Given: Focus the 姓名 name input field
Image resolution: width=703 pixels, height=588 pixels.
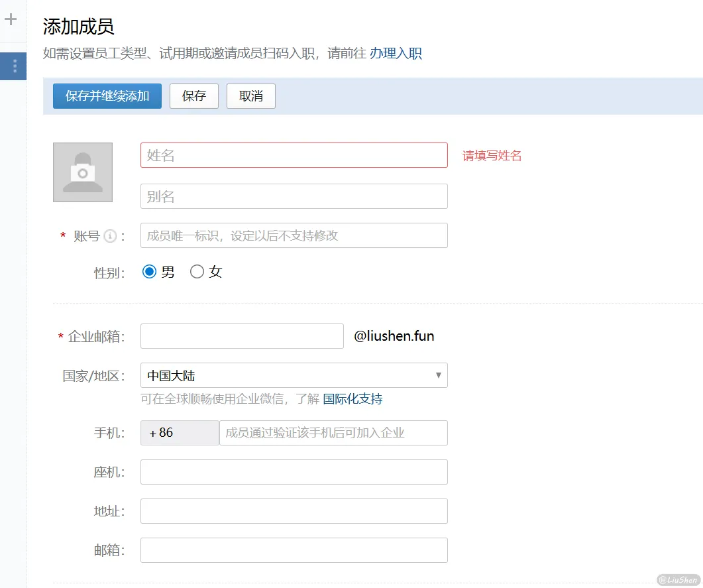Looking at the screenshot, I should click(x=294, y=155).
